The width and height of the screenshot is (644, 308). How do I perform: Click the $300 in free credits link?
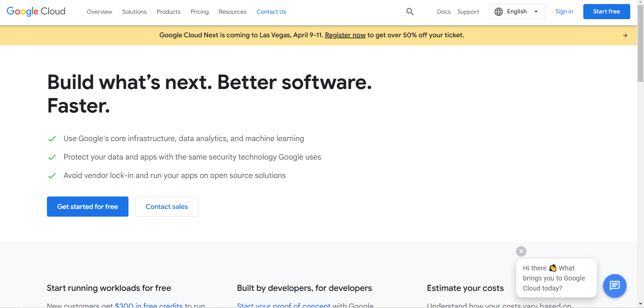coord(149,305)
